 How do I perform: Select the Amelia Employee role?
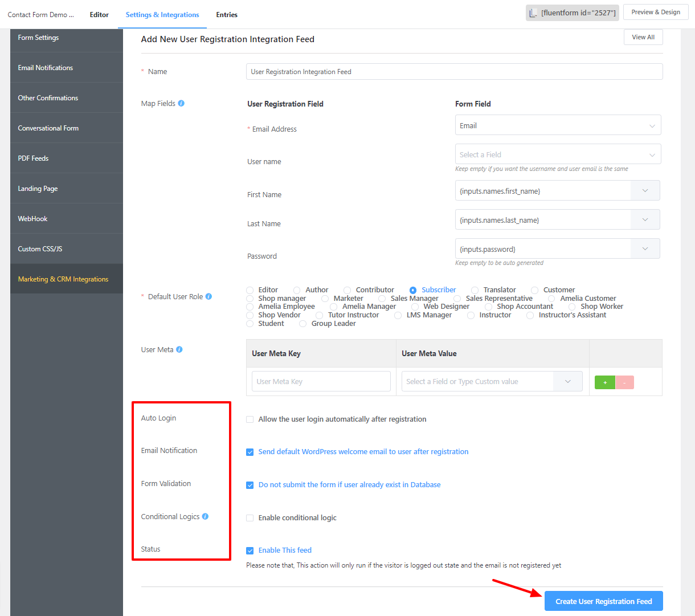click(250, 307)
